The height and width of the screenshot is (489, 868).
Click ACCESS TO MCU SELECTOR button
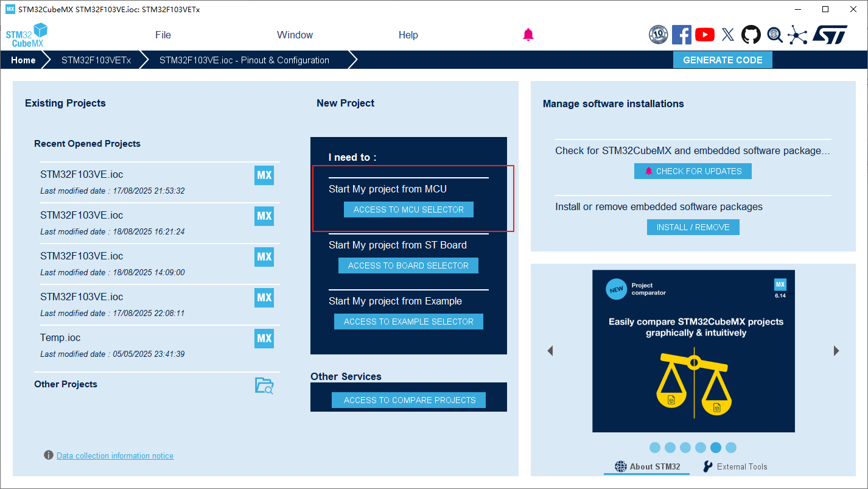pos(408,209)
